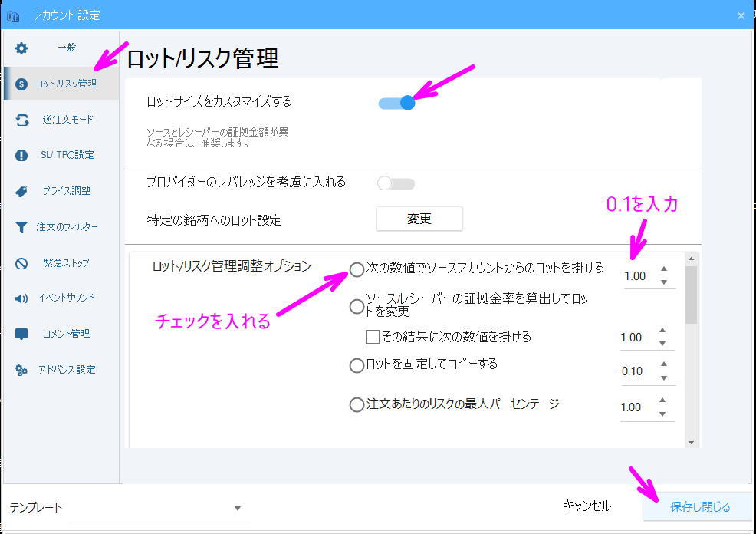Select the comment bubble icon for コメント管理
This screenshot has width=756, height=534.
tap(23, 333)
